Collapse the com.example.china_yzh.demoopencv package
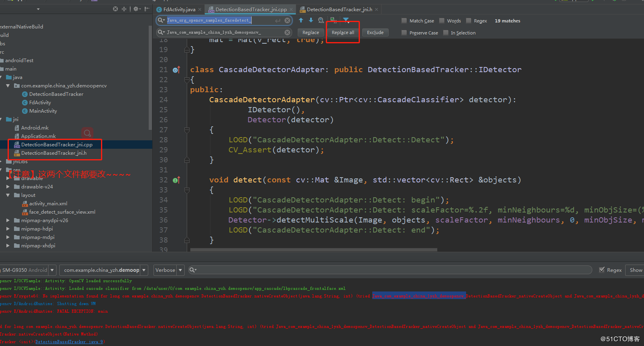 (x=8, y=86)
